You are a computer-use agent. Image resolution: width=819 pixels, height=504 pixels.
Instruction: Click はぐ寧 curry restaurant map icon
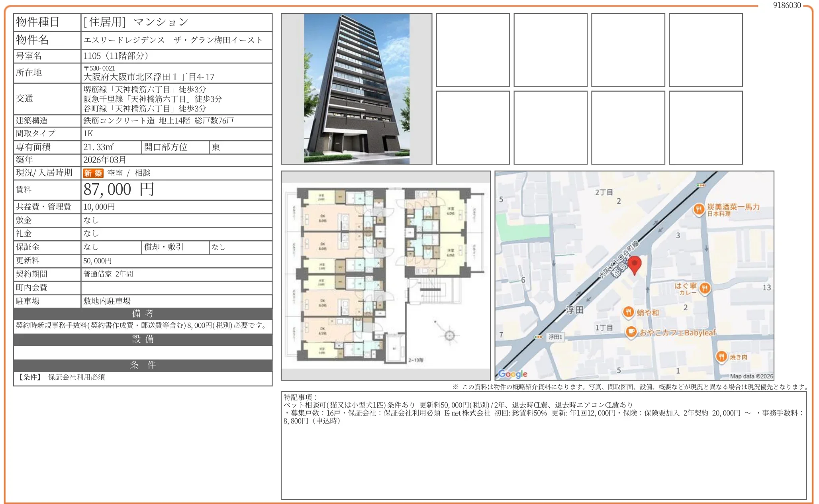[705, 288]
